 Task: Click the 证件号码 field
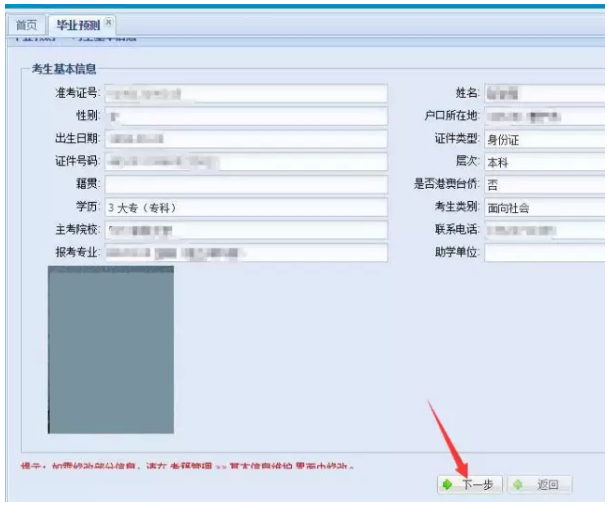[x=246, y=162]
